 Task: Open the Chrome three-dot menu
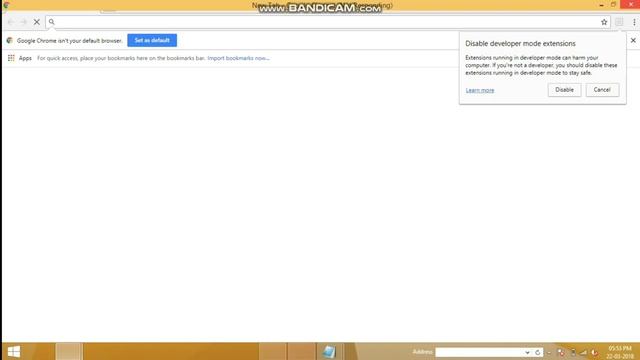point(634,22)
